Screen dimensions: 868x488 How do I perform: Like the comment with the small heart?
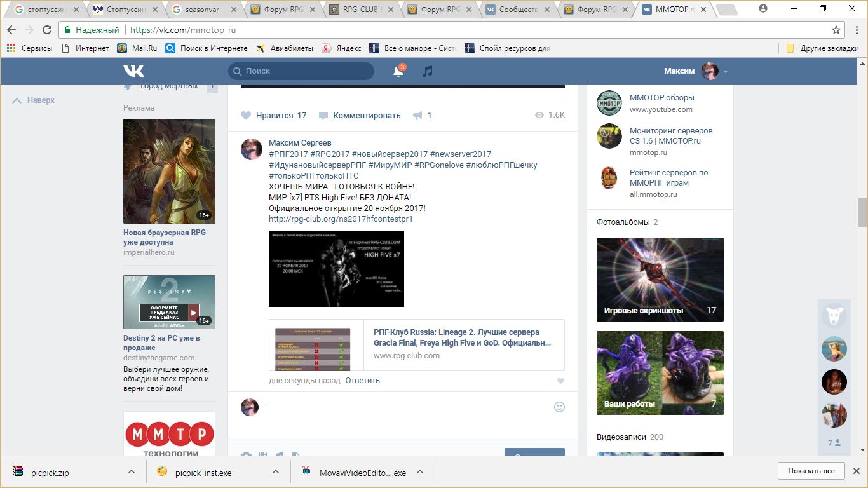coord(560,381)
